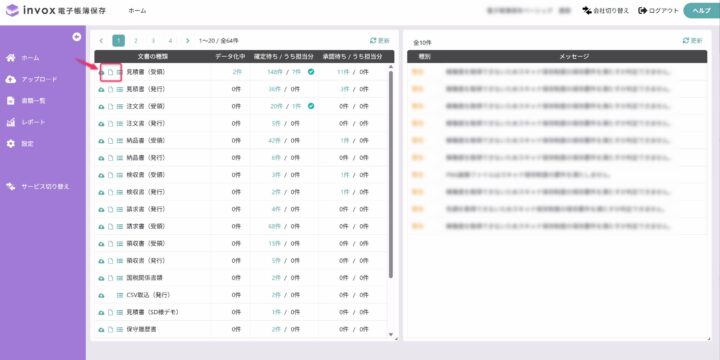This screenshot has width=720, height=360.
Task: Open the 42件 link in the 納品書(受領) row
Action: tap(275, 141)
